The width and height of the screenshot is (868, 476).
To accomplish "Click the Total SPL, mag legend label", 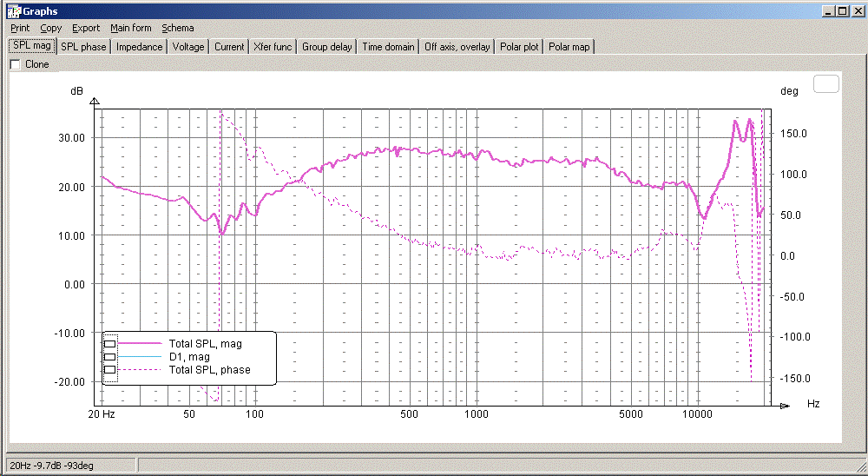I will 206,344.
